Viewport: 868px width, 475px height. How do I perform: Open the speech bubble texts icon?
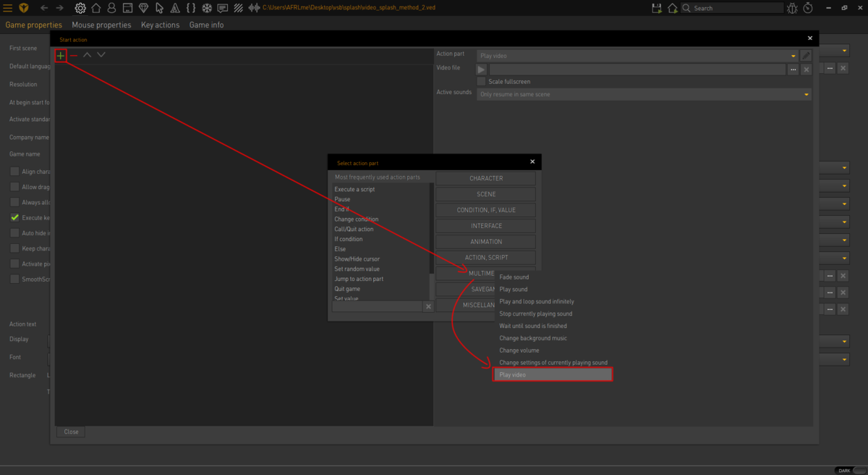point(223,8)
